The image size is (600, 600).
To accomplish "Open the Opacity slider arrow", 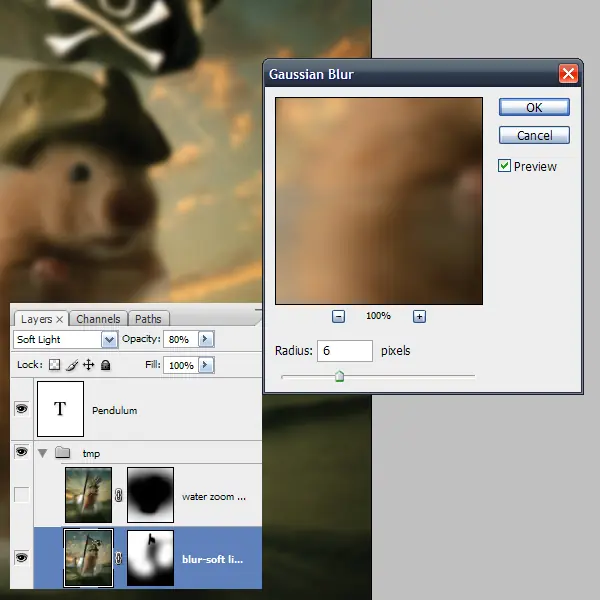I will (x=206, y=339).
